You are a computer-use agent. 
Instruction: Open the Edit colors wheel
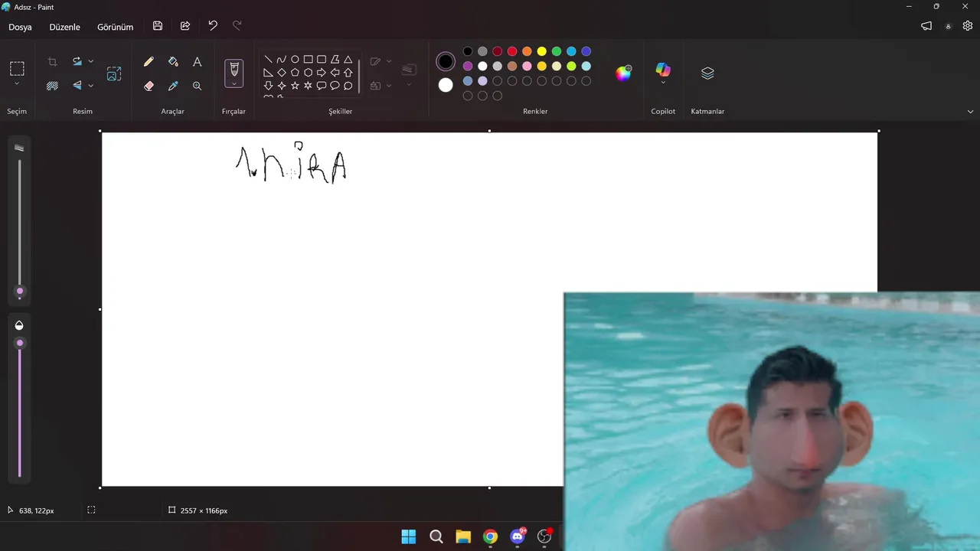[624, 73]
